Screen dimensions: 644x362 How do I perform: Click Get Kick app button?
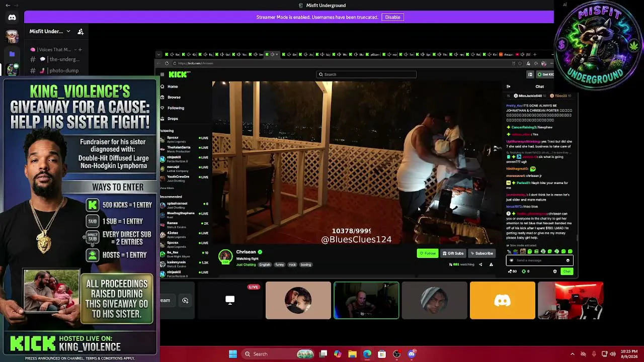(x=545, y=74)
